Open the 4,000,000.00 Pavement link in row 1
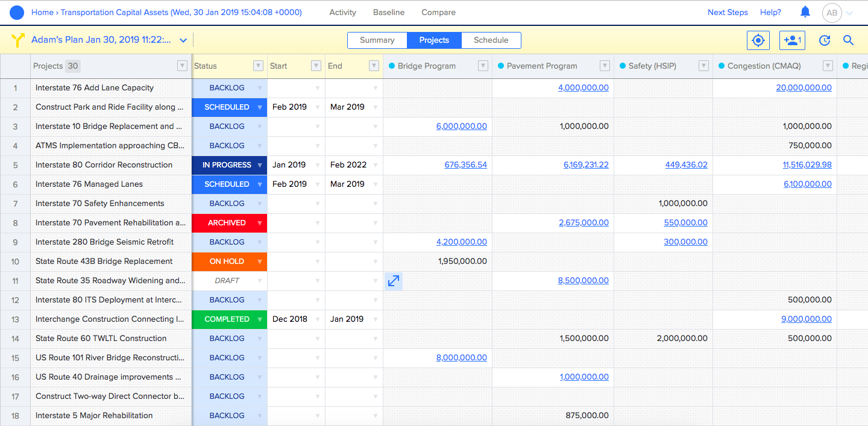The image size is (868, 426). [583, 88]
